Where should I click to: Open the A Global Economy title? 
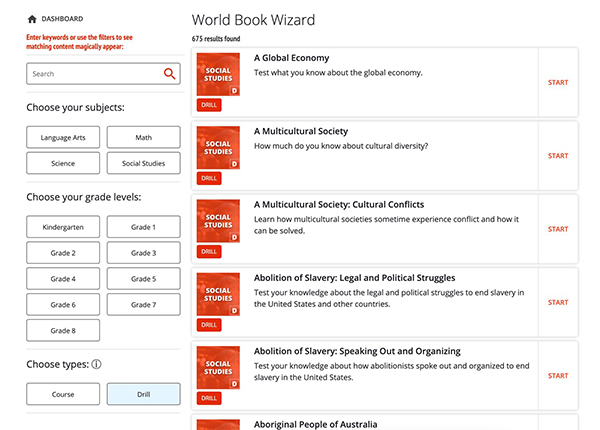click(292, 58)
